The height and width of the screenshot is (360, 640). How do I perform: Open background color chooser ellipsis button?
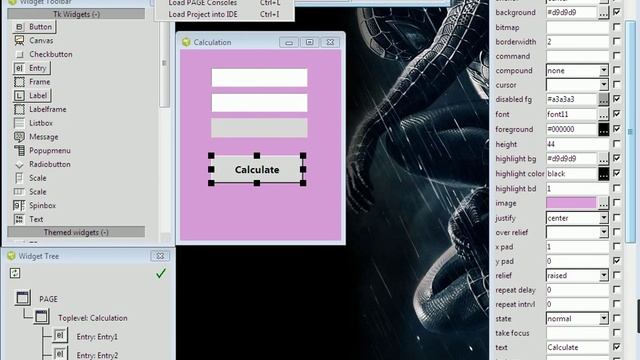click(x=603, y=13)
